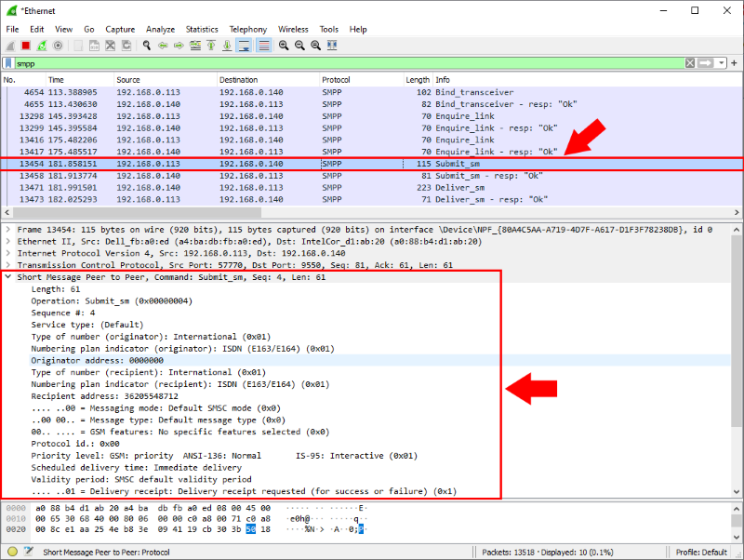Sort by the Time column header

79,80
